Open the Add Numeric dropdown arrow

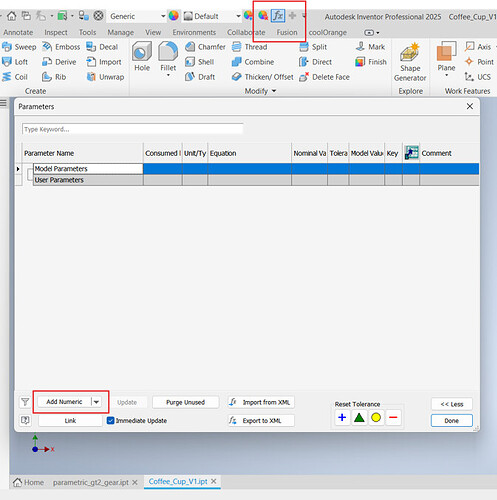[96, 402]
